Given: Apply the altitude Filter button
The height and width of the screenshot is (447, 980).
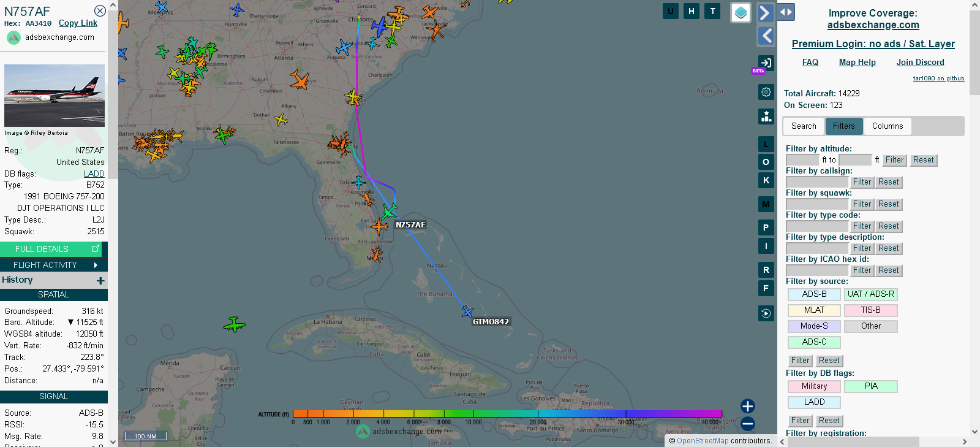Looking at the screenshot, I should pos(894,160).
